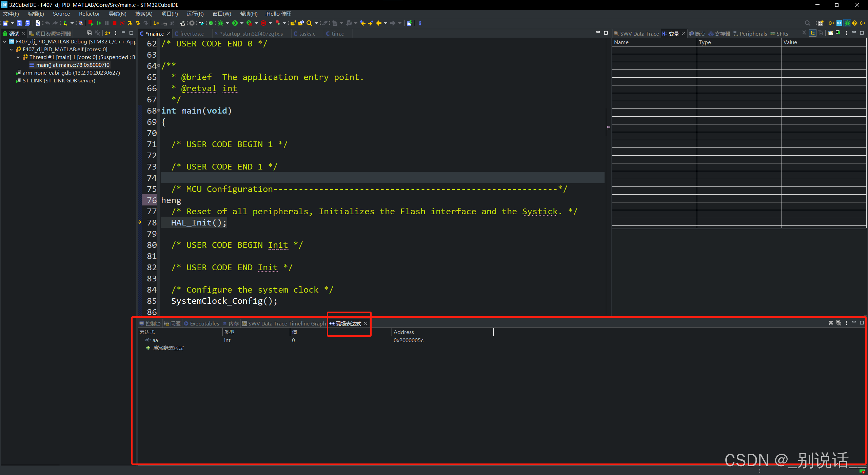Collapse the F407_dj_PID_MATLAB.elf node

point(11,50)
